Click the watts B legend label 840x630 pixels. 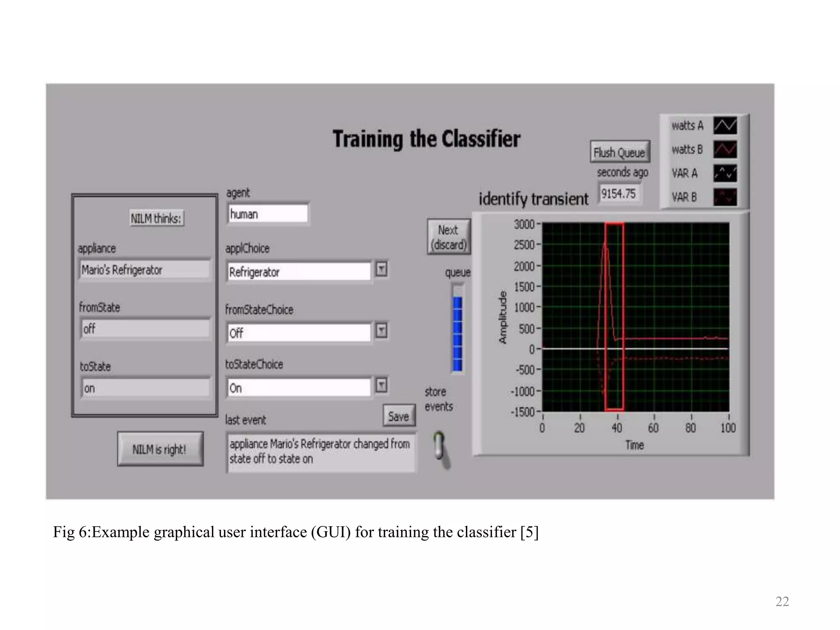[x=687, y=149]
